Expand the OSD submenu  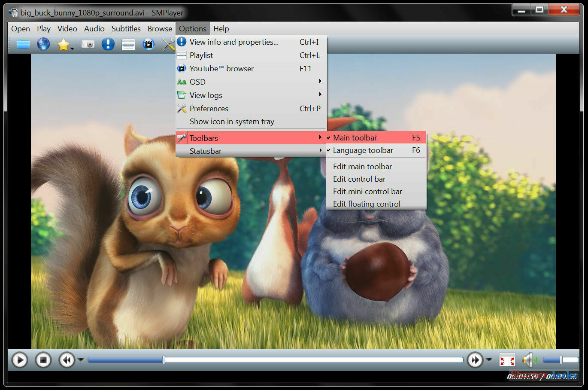click(x=251, y=82)
